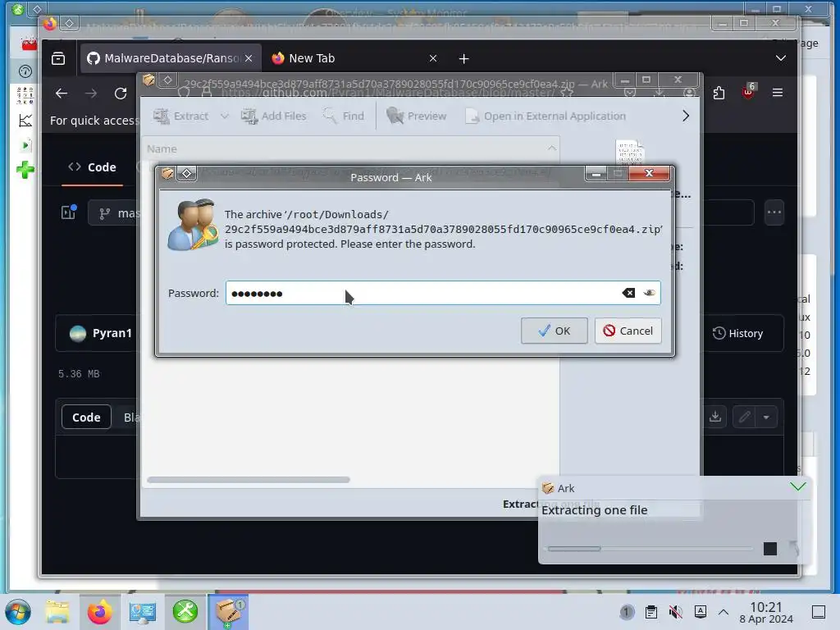Open the master branch selector on GitHub
This screenshot has height=630, width=840.
click(x=113, y=213)
